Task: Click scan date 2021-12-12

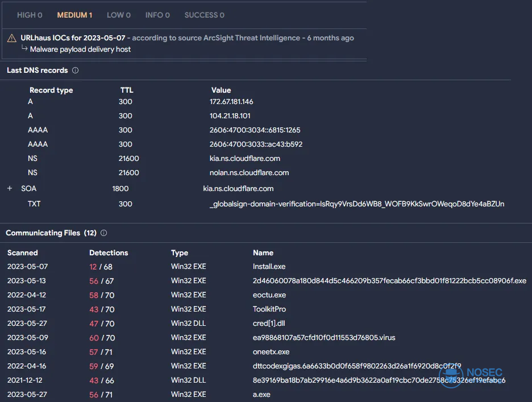Action: pos(25,380)
